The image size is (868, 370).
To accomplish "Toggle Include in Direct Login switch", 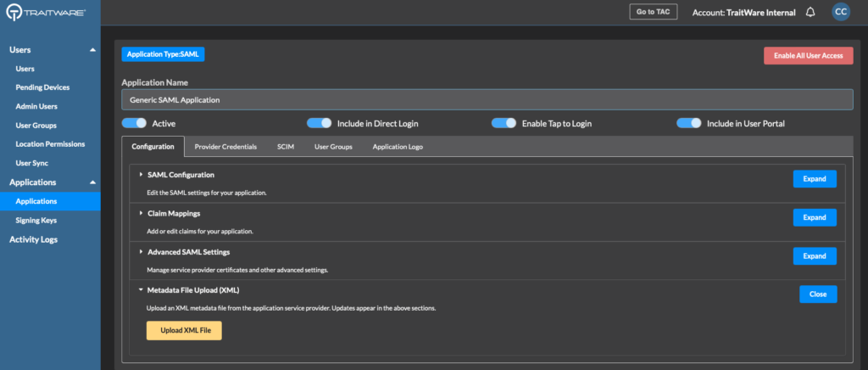I will [319, 123].
